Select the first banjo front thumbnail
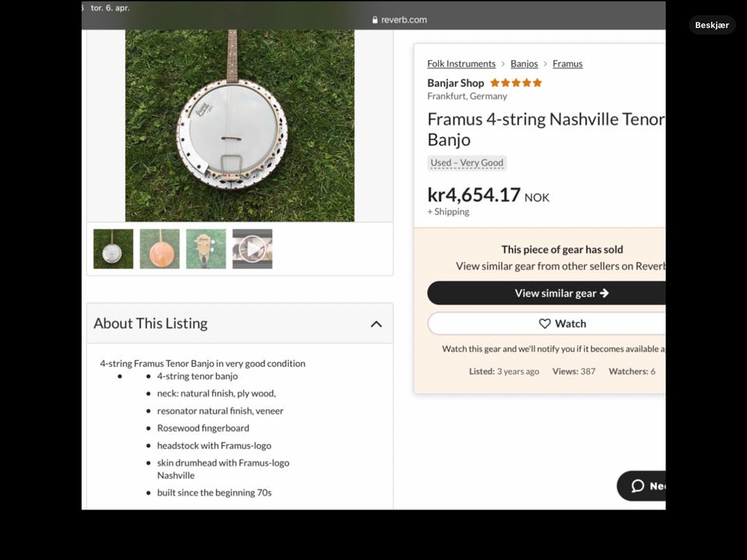Screen dimensions: 747x560 pyautogui.click(x=114, y=249)
